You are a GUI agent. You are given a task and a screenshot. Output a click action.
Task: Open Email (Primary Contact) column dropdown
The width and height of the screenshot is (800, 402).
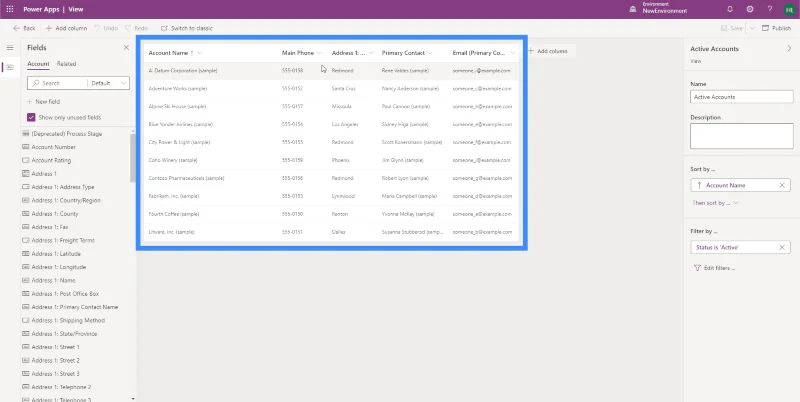pyautogui.click(x=513, y=53)
